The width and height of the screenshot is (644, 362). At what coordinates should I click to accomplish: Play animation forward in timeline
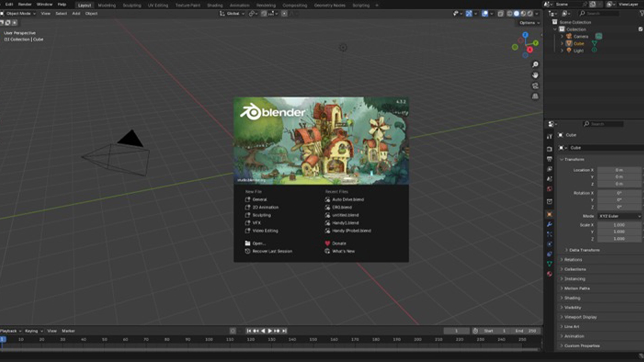click(270, 331)
